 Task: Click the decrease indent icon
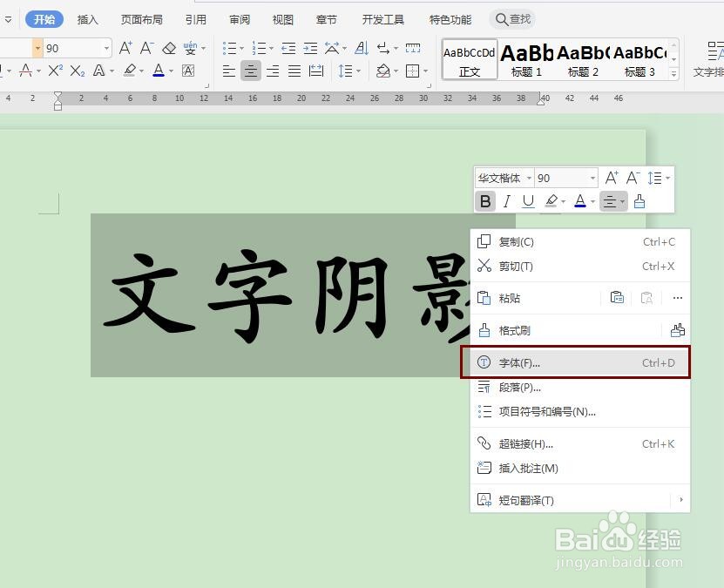pyautogui.click(x=288, y=48)
